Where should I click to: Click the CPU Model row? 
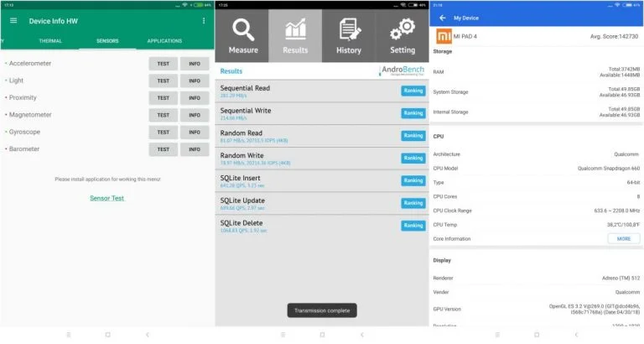(x=537, y=169)
